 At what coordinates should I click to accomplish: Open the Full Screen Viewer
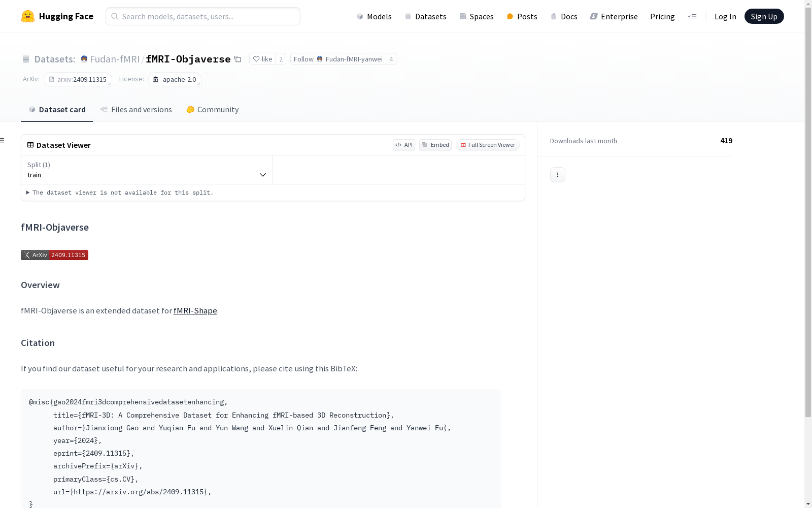pyautogui.click(x=488, y=145)
